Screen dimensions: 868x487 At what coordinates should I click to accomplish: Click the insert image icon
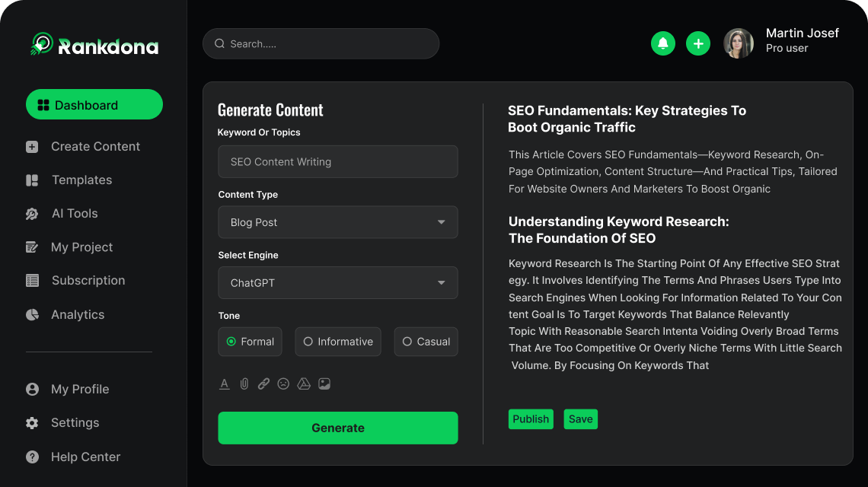point(324,384)
